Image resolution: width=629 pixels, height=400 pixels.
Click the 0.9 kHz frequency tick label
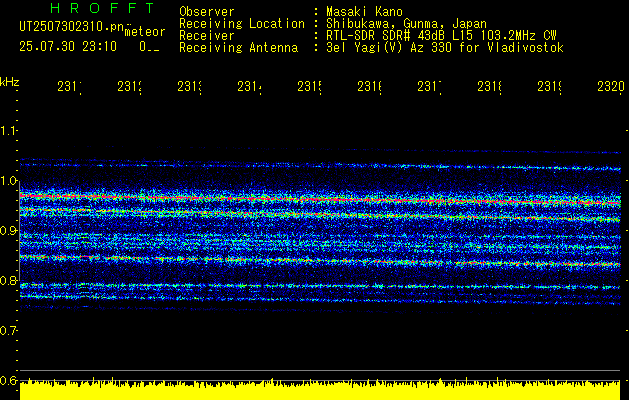(8, 231)
